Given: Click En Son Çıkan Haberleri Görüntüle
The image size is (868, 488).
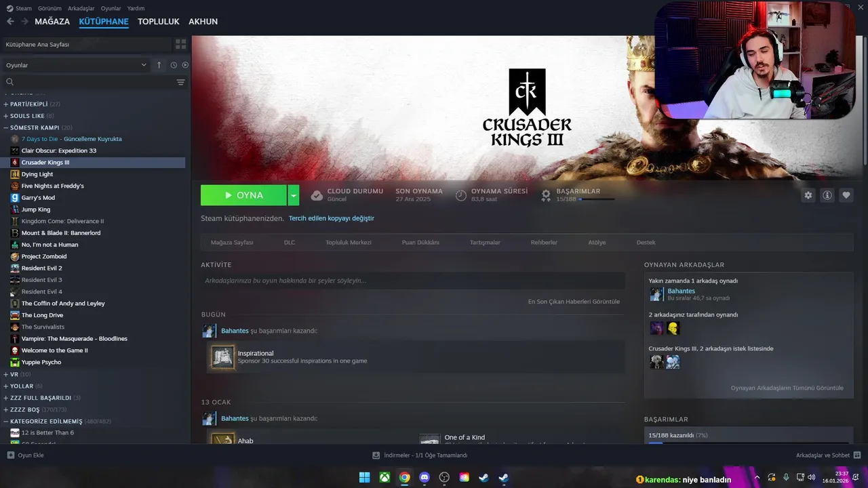Looking at the screenshot, I should coord(574,302).
